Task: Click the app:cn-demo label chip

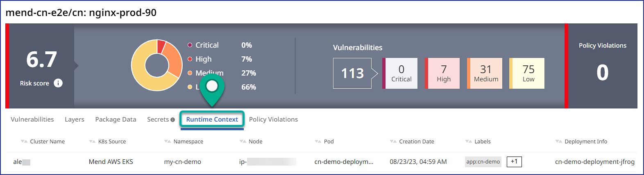Action: coord(483,161)
